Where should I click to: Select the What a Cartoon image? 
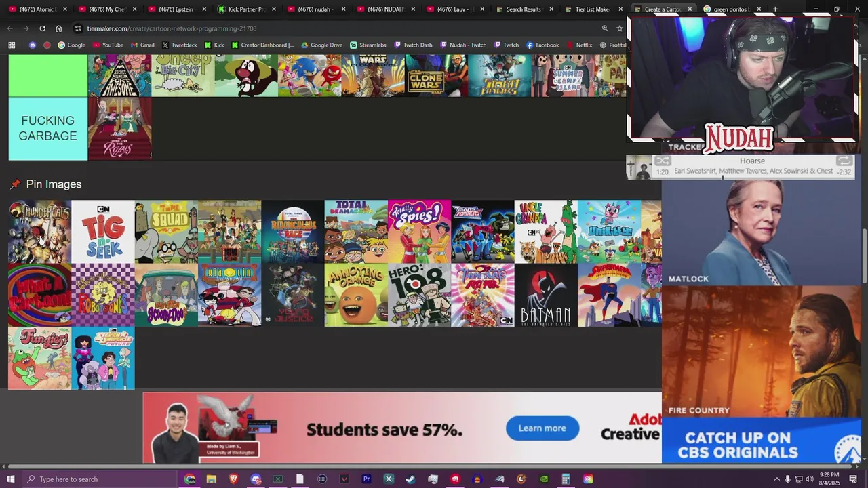point(39,295)
